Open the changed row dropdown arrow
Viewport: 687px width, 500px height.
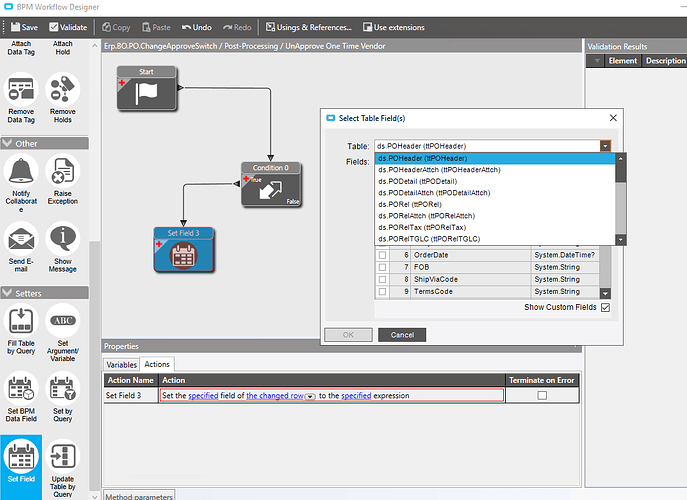point(310,397)
